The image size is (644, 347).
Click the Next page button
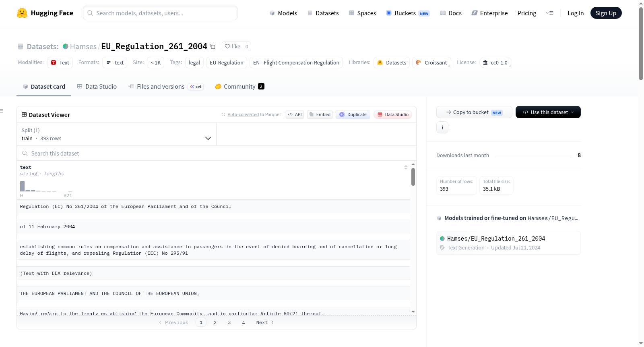pyautogui.click(x=265, y=322)
